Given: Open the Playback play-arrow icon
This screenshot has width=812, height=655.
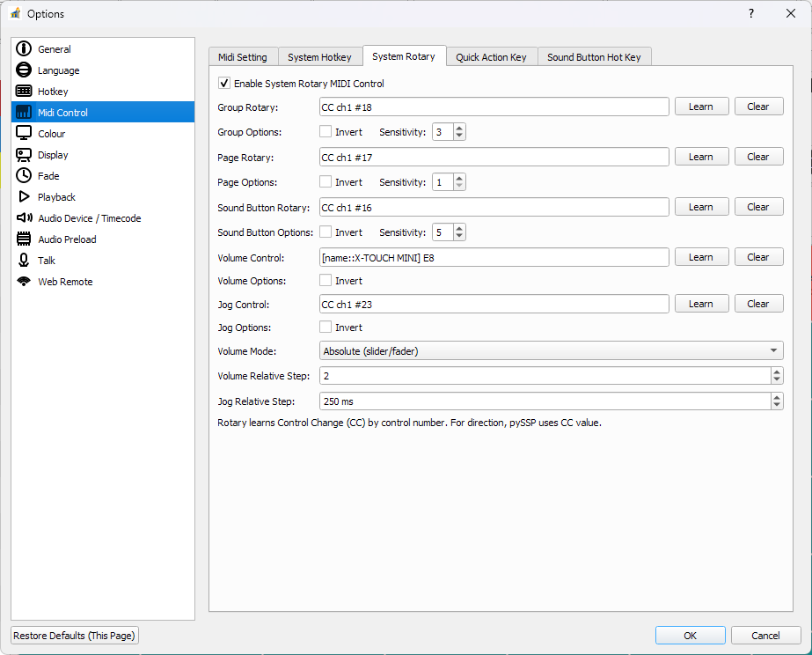Looking at the screenshot, I should pyautogui.click(x=24, y=197).
